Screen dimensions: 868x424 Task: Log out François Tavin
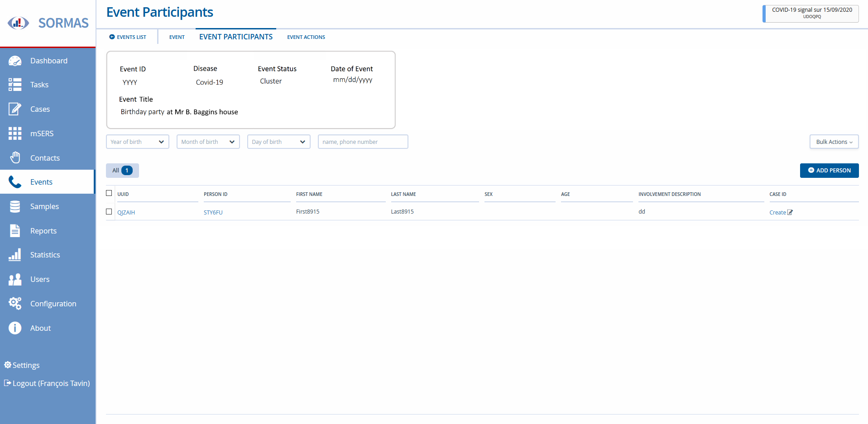[47, 383]
